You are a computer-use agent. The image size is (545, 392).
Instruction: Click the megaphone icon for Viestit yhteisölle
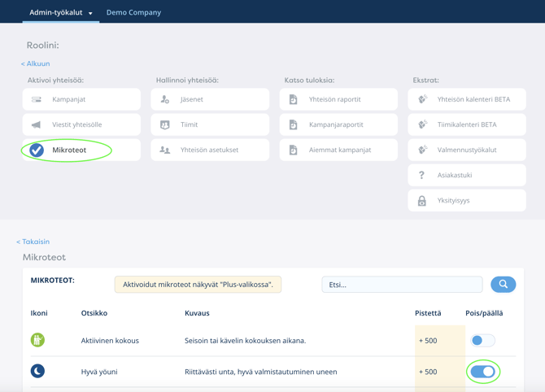coord(37,124)
